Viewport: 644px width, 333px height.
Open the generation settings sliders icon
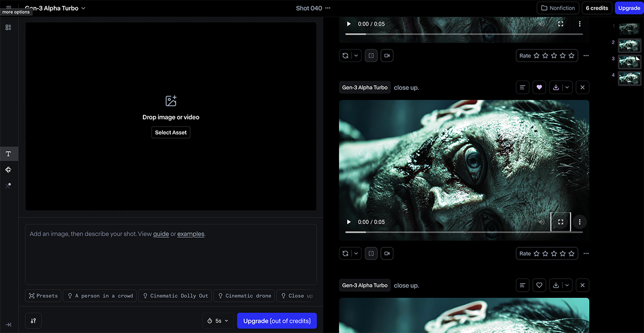point(33,321)
